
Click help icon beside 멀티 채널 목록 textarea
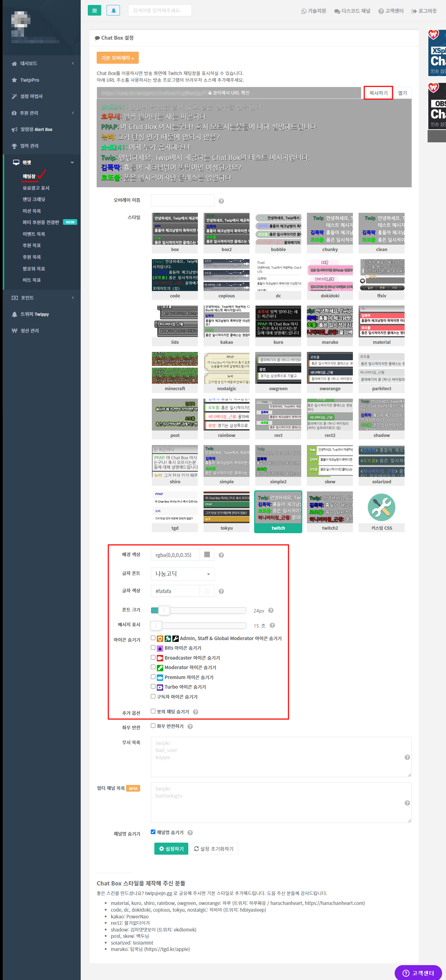tap(407, 803)
